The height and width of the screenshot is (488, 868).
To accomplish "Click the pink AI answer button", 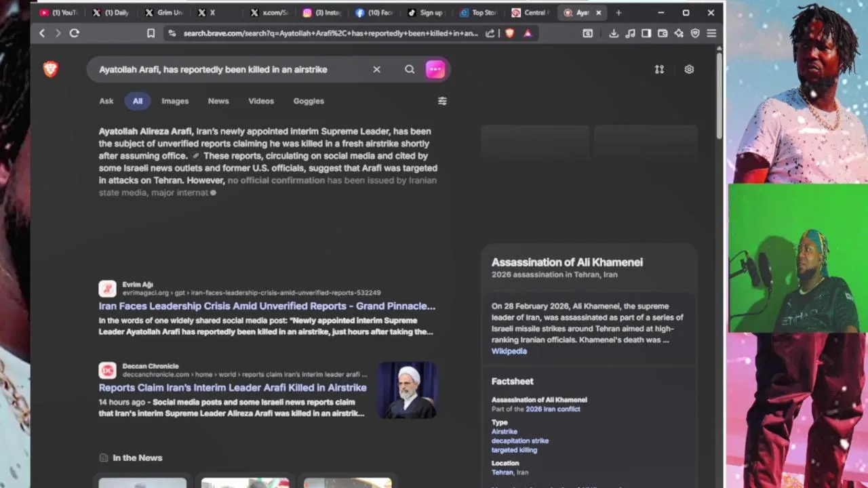I will click(x=435, y=69).
